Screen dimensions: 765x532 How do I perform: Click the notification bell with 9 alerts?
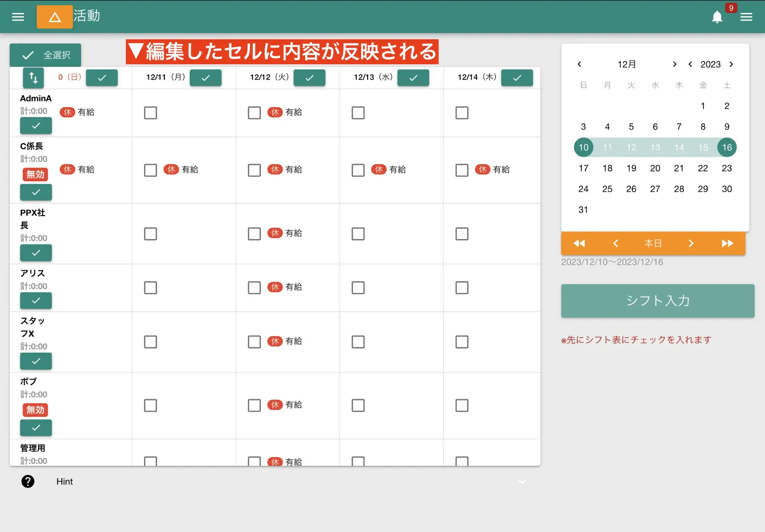click(x=717, y=17)
